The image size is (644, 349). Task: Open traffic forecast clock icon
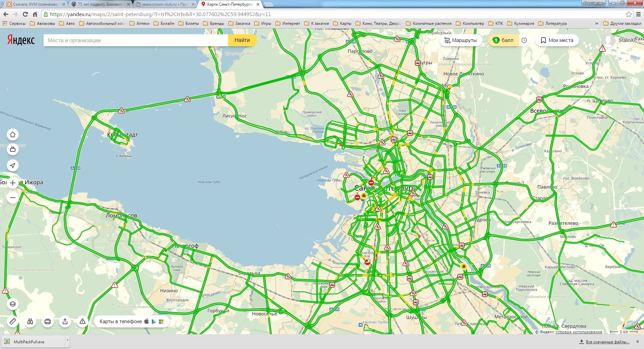(524, 40)
